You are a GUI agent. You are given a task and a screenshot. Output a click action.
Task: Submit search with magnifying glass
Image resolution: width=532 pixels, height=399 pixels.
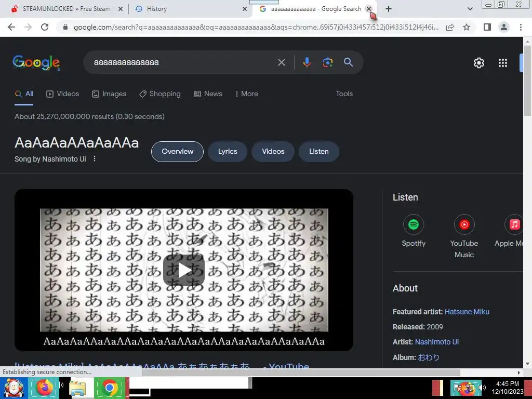click(x=348, y=62)
